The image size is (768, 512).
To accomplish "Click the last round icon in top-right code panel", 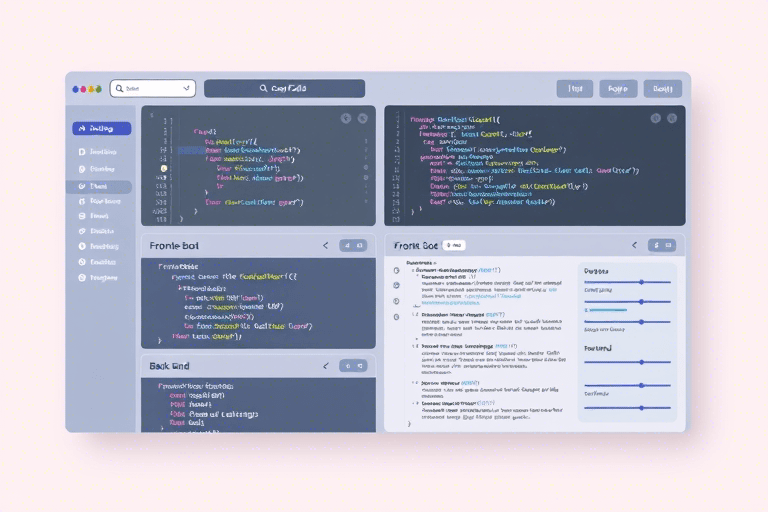I will [672, 118].
